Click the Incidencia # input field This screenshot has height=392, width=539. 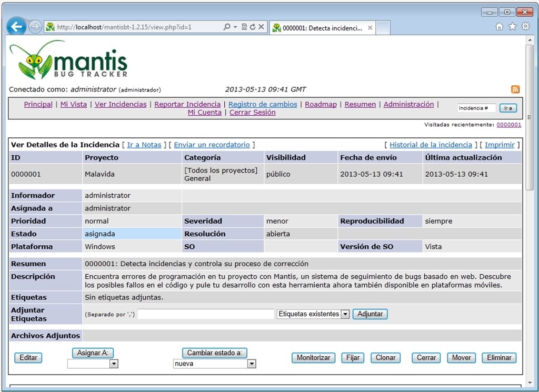tap(476, 108)
